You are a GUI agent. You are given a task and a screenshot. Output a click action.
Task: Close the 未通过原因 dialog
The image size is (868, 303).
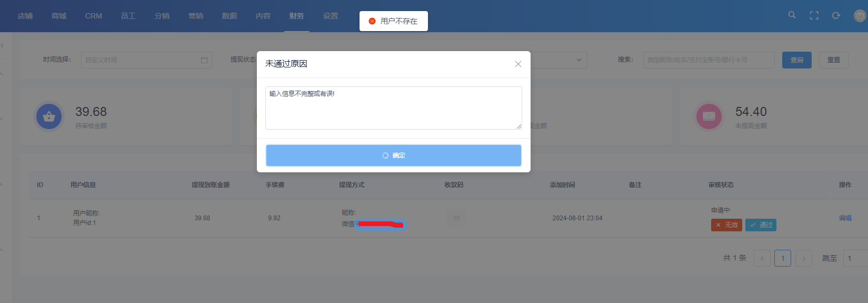click(518, 64)
